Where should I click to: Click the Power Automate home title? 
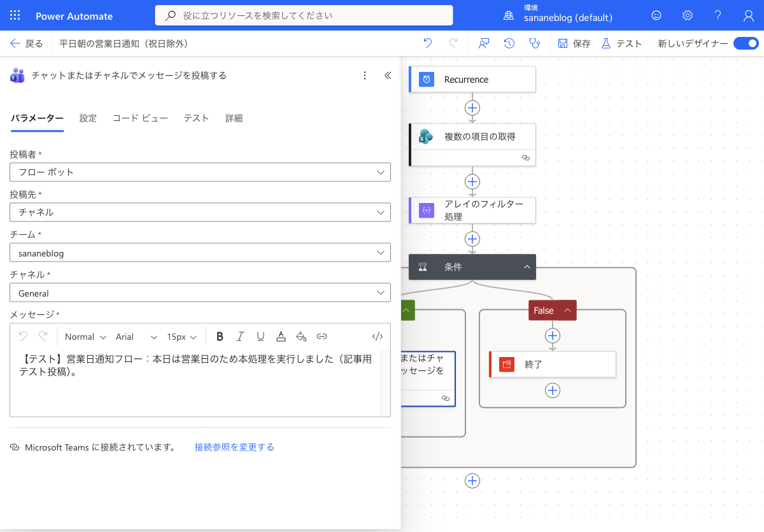74,16
